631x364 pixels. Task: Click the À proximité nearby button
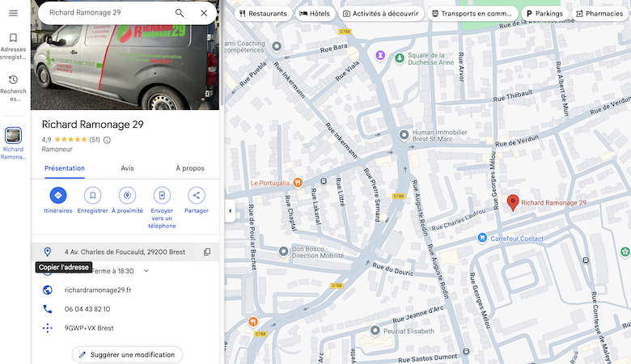point(127,195)
